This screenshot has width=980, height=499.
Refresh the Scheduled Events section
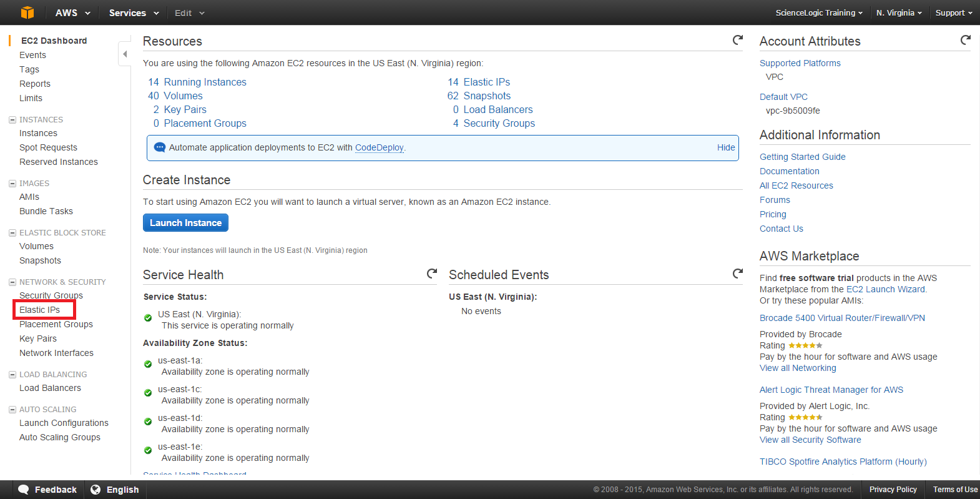click(738, 274)
